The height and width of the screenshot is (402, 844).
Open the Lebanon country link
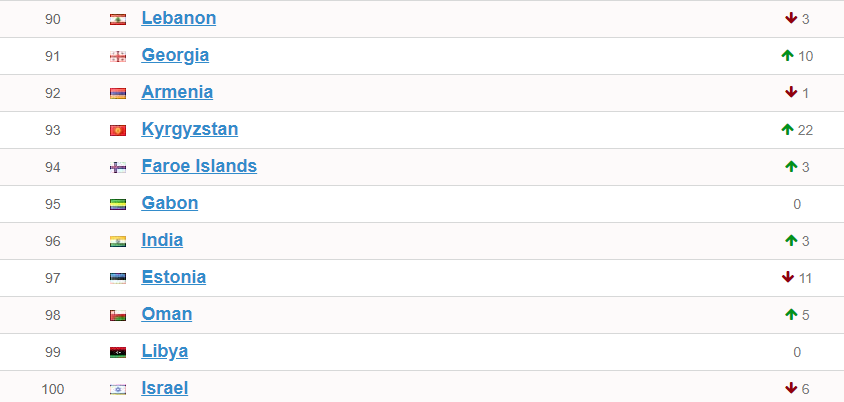click(x=179, y=18)
